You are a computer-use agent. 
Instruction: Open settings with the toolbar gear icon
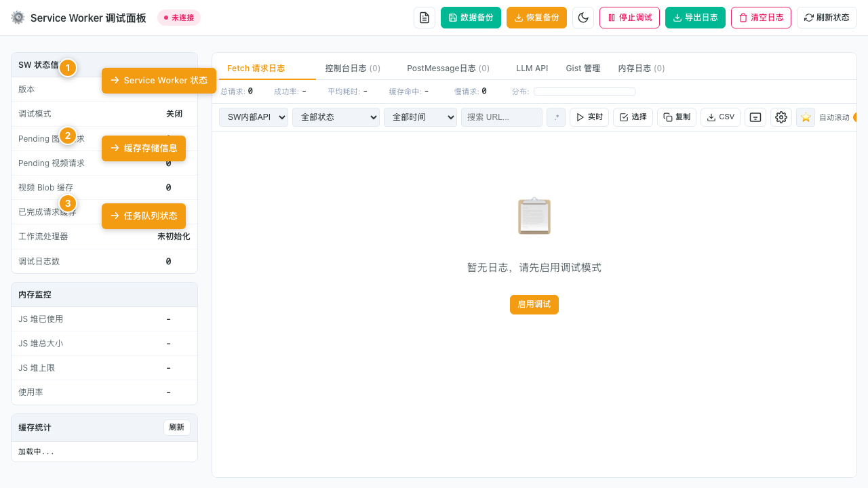781,117
